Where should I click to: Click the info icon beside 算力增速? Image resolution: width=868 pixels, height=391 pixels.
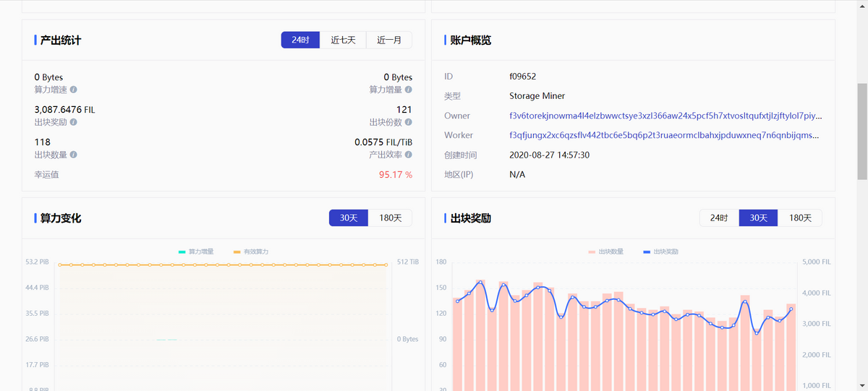click(74, 90)
